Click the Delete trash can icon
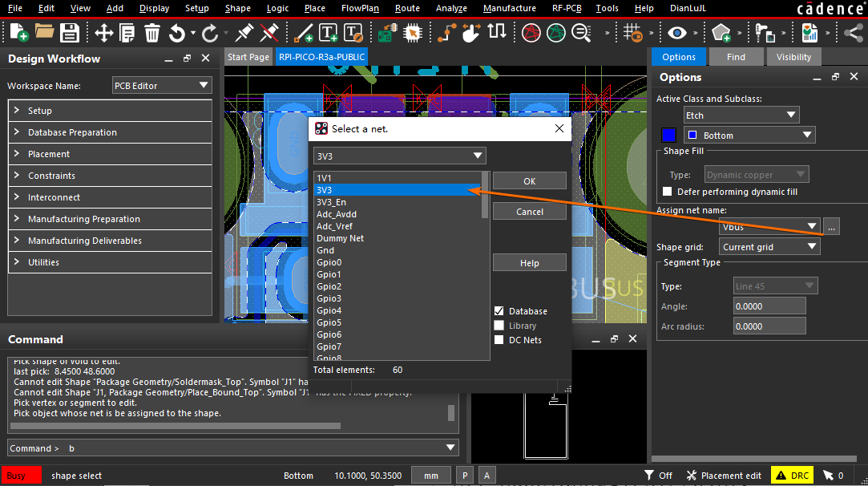The image size is (868, 486). 152,33
